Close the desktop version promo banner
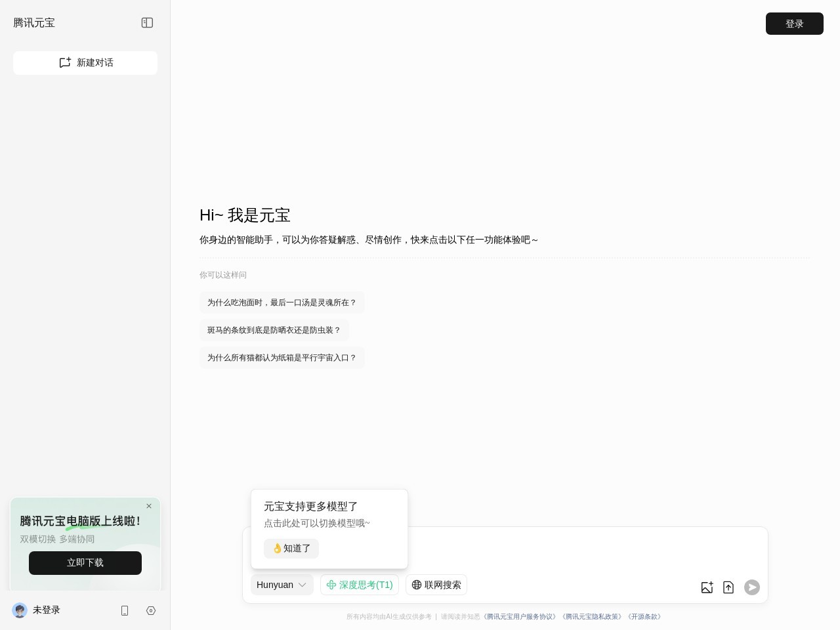This screenshot has width=840, height=630. click(x=149, y=506)
